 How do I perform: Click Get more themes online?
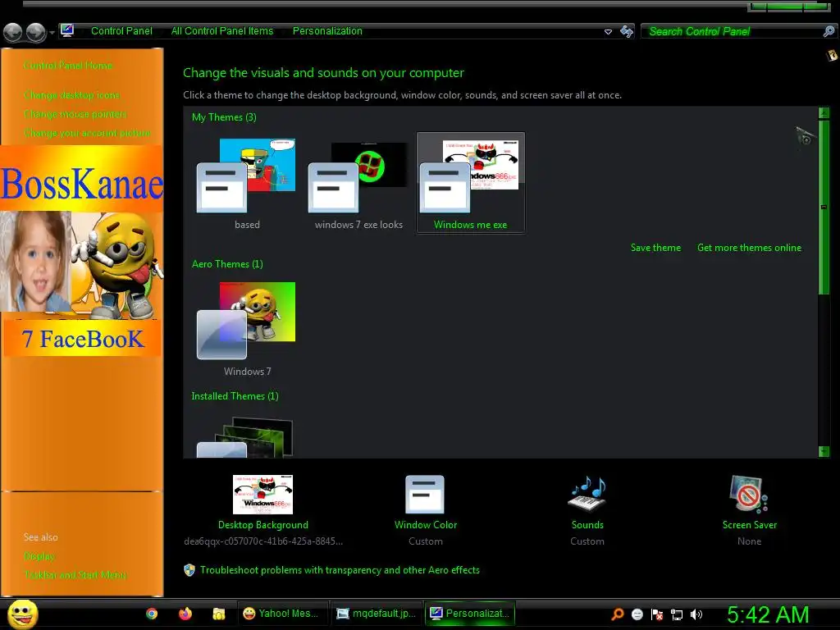coord(749,248)
